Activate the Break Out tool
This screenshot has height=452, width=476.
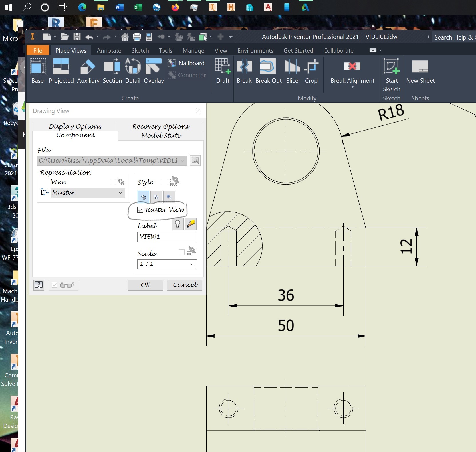268,71
